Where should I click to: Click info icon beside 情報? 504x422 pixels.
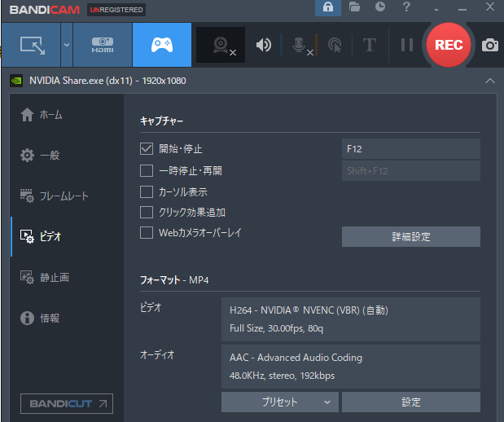coord(27,318)
